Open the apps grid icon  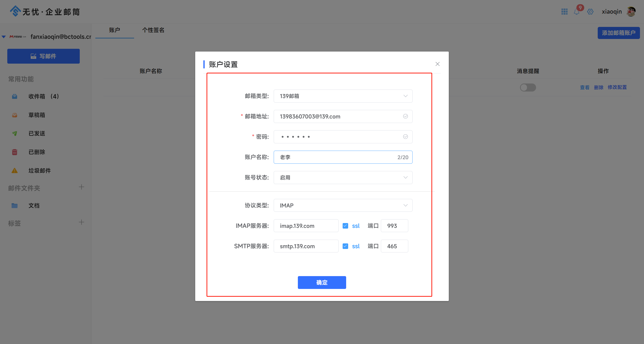(564, 12)
